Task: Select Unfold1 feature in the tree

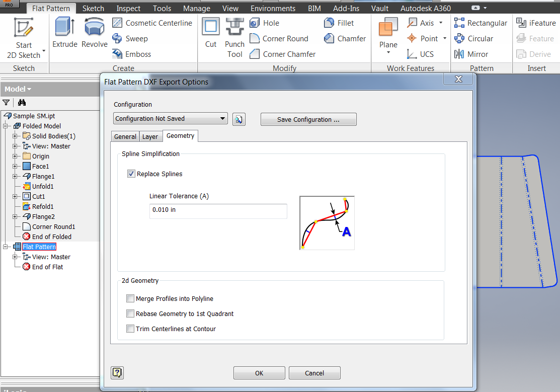Action: [x=42, y=187]
